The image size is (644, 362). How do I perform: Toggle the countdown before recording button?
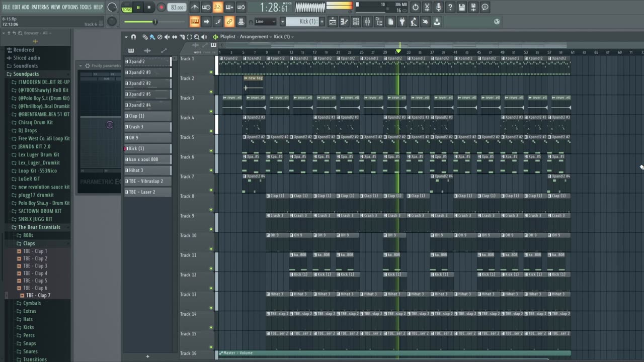[218, 7]
